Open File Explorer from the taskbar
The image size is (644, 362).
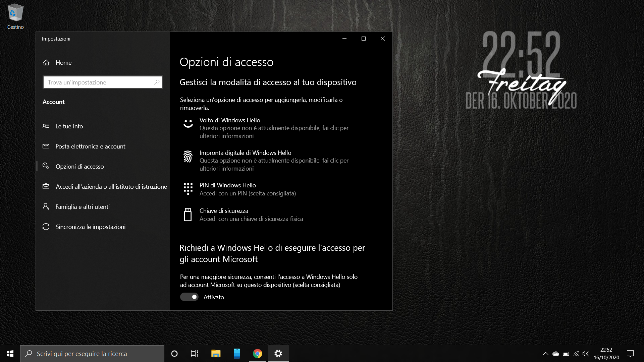click(216, 354)
